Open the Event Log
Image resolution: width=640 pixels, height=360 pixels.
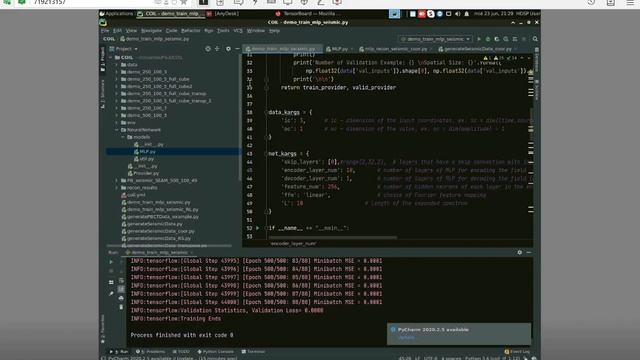tap(517, 351)
